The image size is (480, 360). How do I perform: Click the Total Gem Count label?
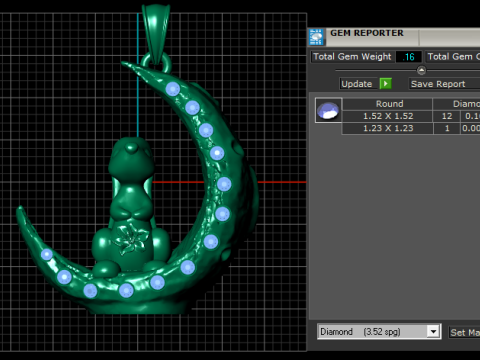[453, 57]
